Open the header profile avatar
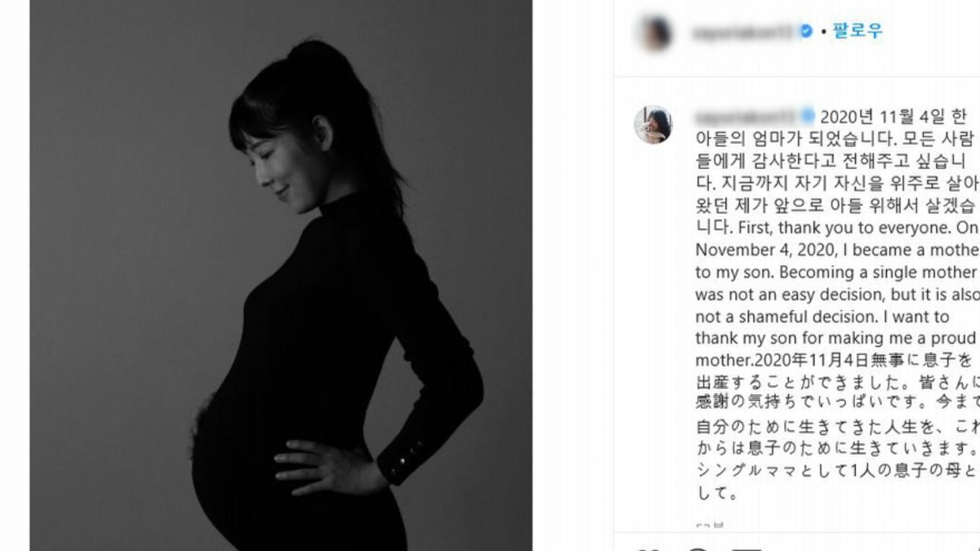 tap(655, 33)
